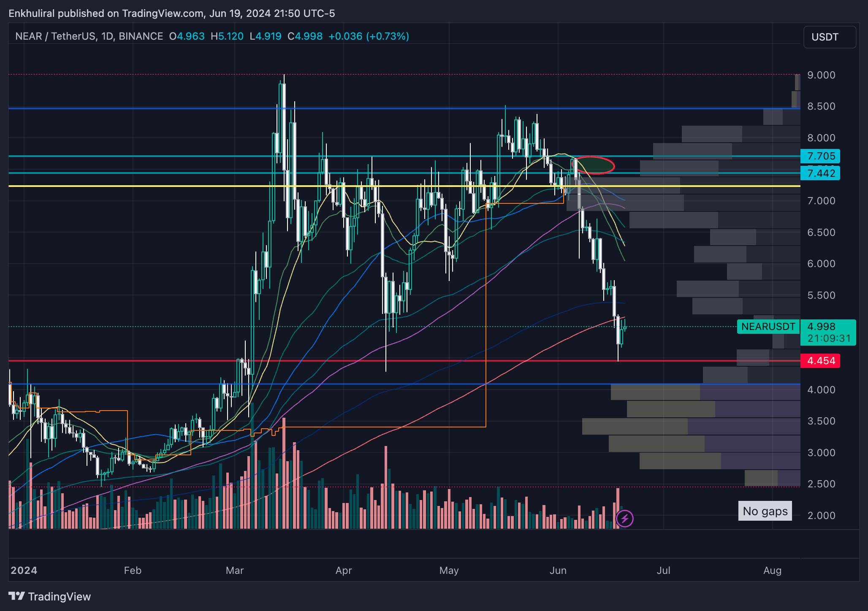Click the 2024 year label on time axis
Image resolution: width=868 pixels, height=611 pixels.
coord(24,570)
